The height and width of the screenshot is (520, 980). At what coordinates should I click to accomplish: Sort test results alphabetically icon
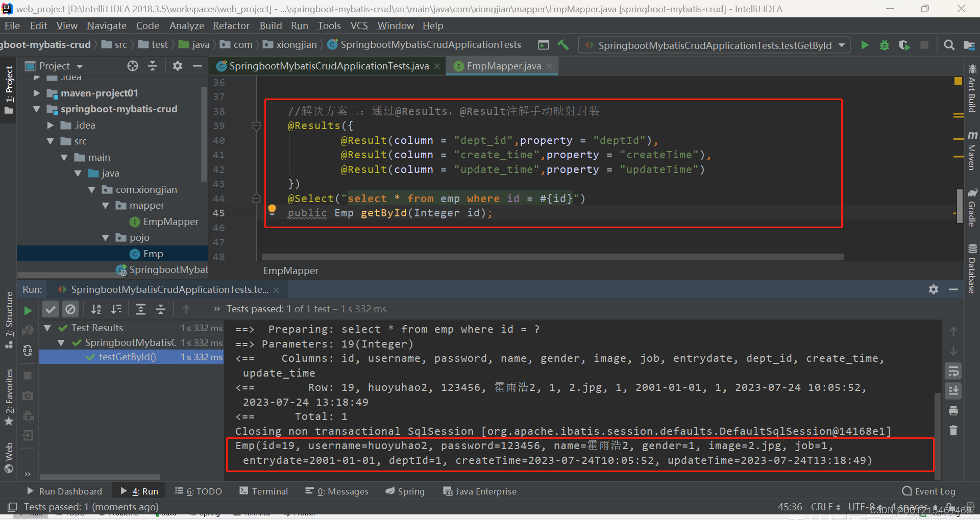[x=96, y=309]
